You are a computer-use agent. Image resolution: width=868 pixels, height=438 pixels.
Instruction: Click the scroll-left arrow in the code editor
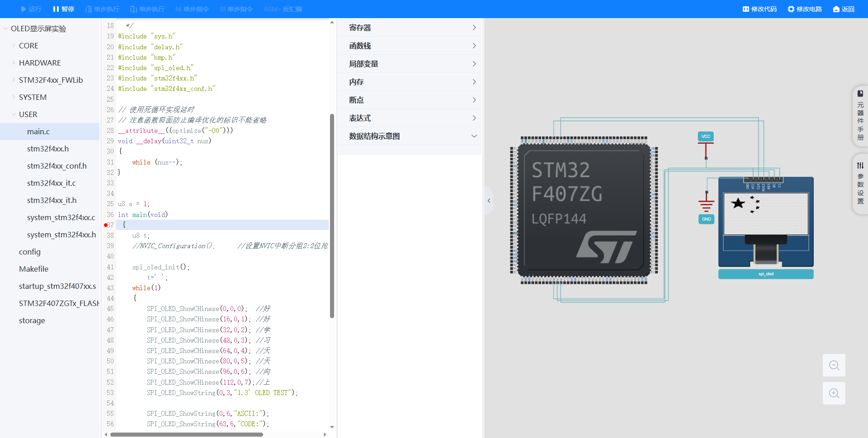[x=106, y=434]
